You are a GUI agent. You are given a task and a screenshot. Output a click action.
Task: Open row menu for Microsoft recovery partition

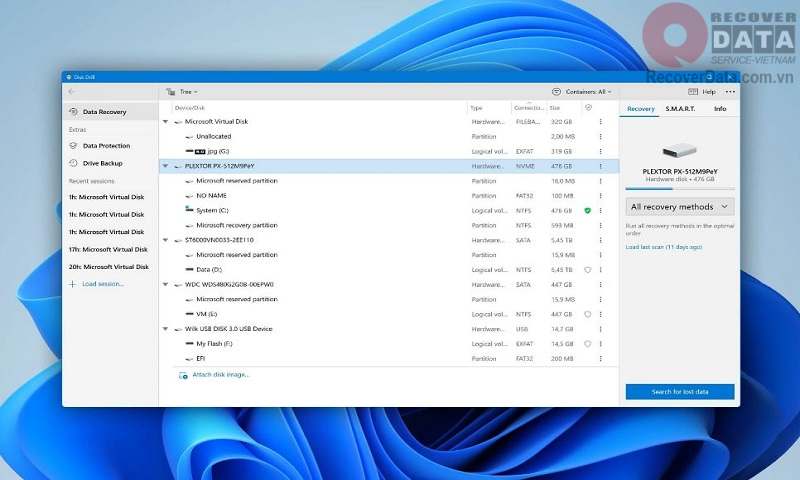(x=601, y=225)
